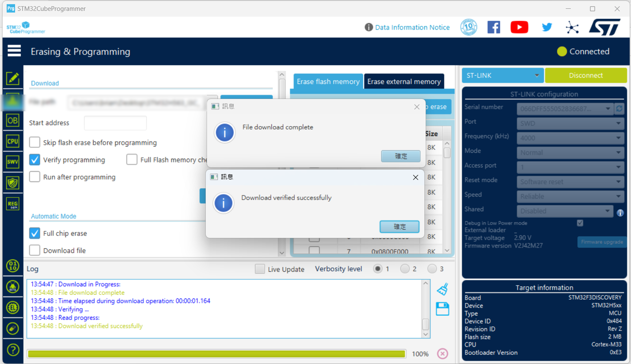Expand the ST-LINK interface dropdown

click(x=502, y=75)
